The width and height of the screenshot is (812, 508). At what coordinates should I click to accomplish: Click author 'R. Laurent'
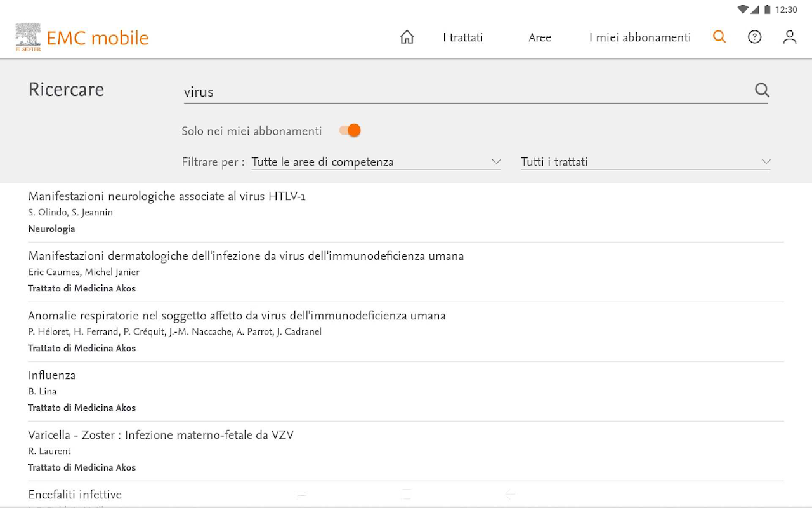pyautogui.click(x=49, y=451)
